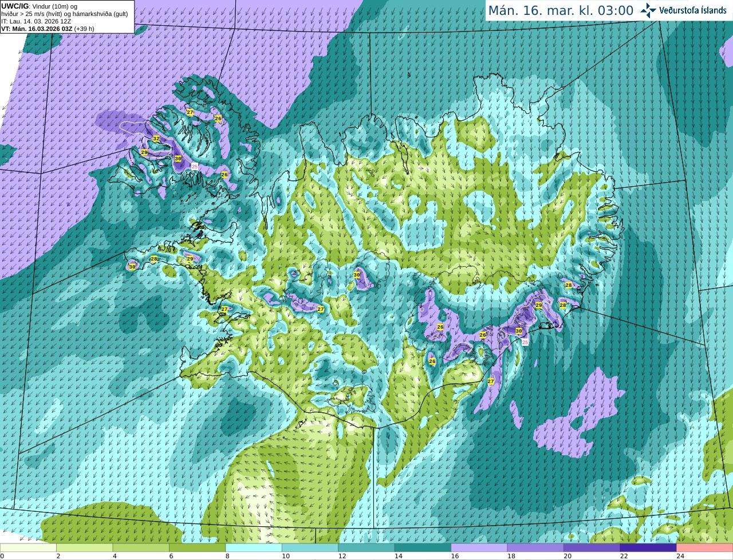Pick the above 24 m/s pink legend color
The height and width of the screenshot is (560, 733).
[705, 547]
